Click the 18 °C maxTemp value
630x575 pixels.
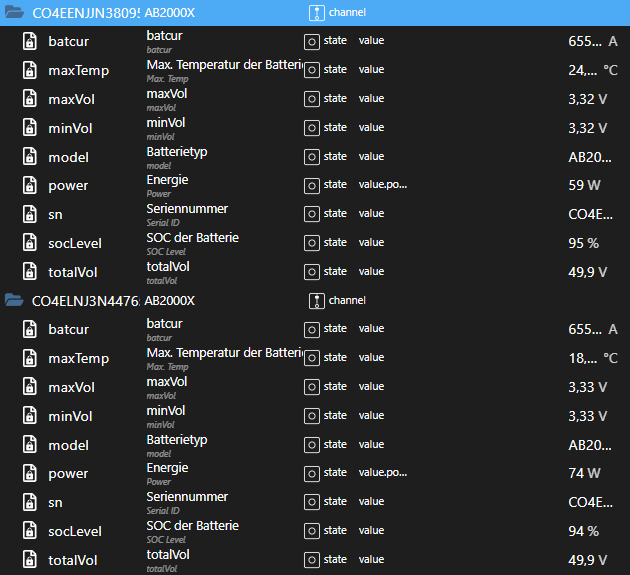593,358
